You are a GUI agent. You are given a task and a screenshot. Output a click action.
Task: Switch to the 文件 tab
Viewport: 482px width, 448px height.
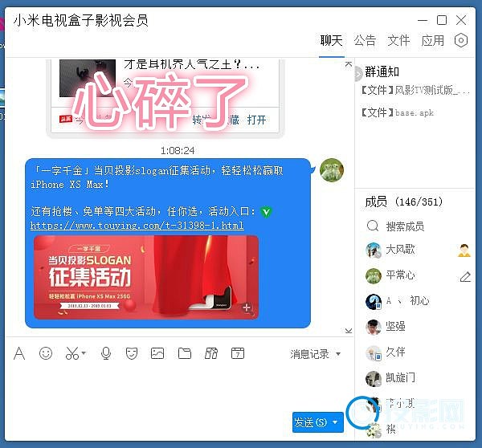(398, 41)
